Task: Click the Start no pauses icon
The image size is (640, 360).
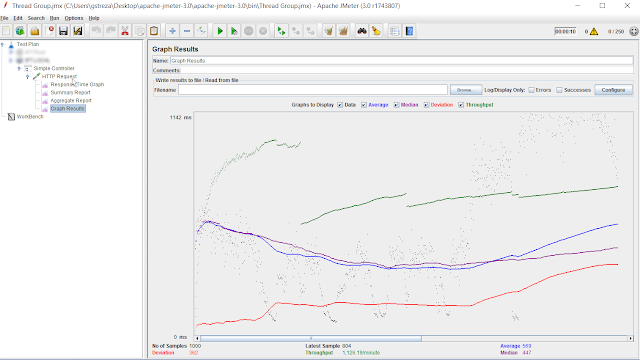Action: coord(234,31)
